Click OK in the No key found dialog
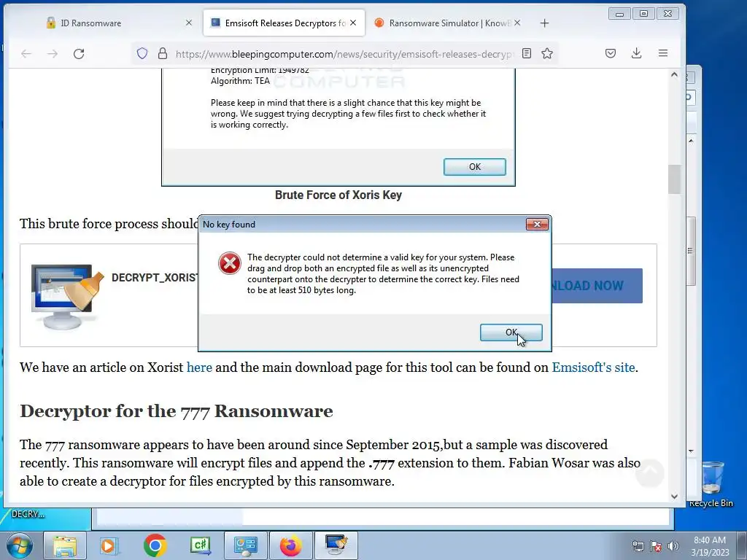 tap(511, 332)
